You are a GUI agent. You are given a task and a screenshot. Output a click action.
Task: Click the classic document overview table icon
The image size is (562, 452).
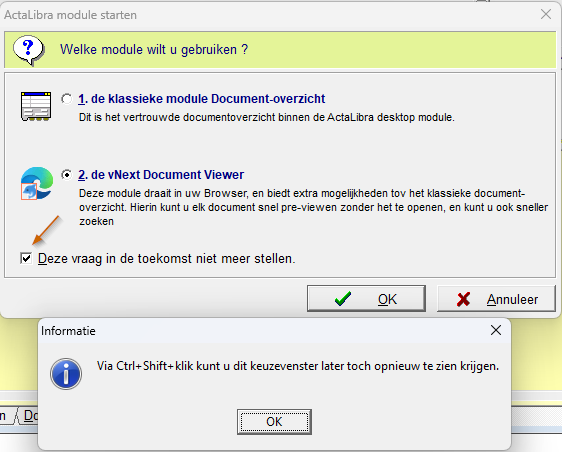36,106
